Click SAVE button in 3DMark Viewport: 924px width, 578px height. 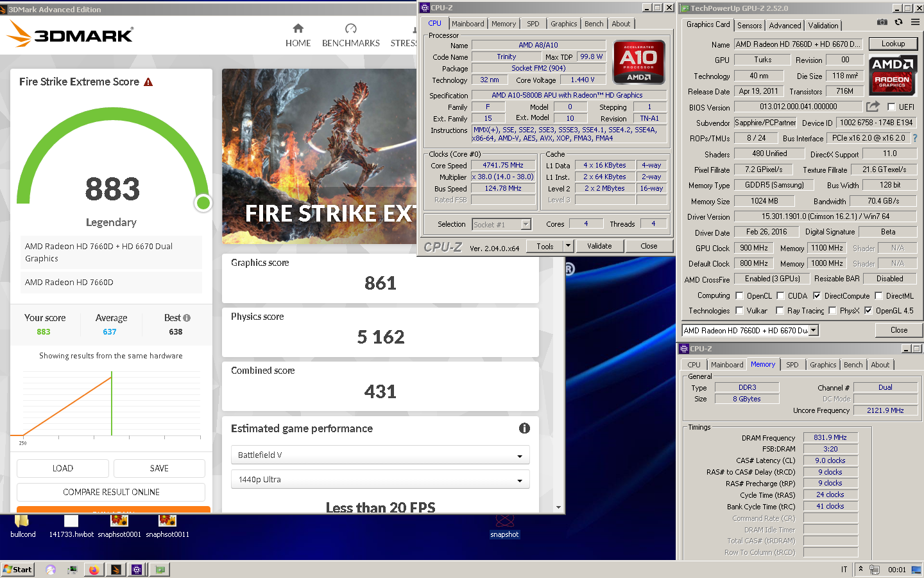coord(159,468)
